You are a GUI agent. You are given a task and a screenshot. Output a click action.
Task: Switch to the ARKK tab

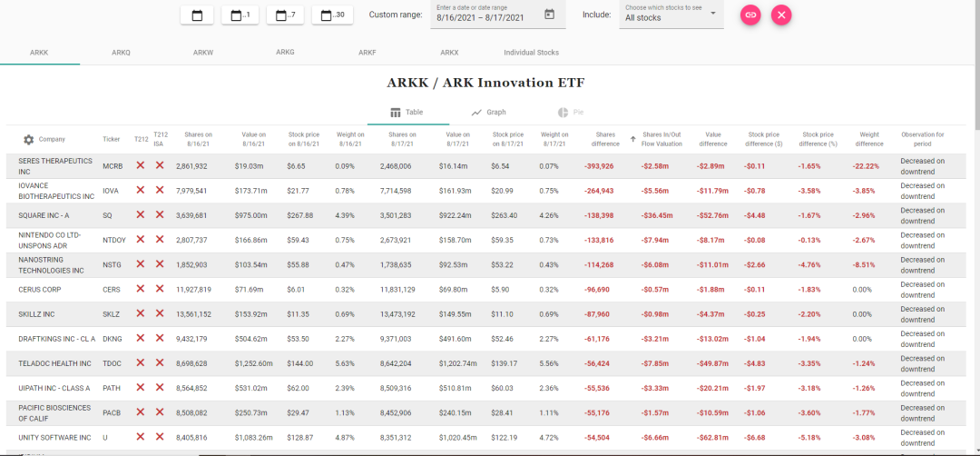[x=39, y=53]
